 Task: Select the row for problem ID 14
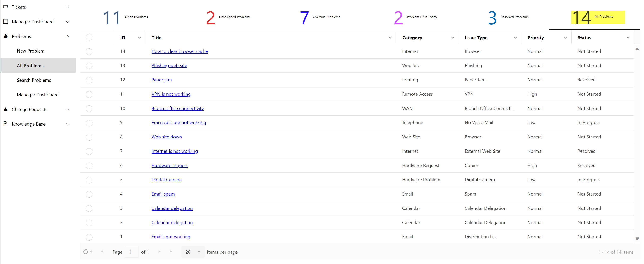click(x=89, y=51)
